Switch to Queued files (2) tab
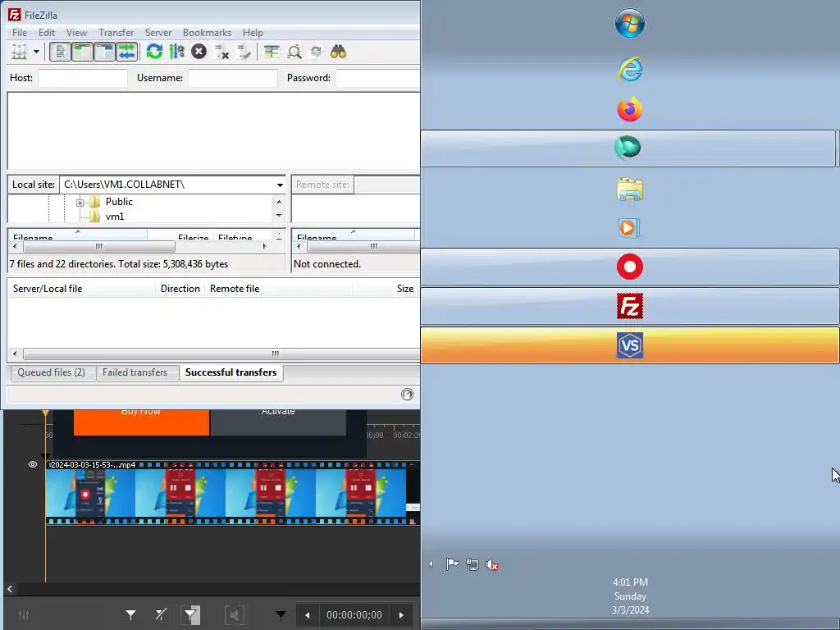 pos(52,373)
